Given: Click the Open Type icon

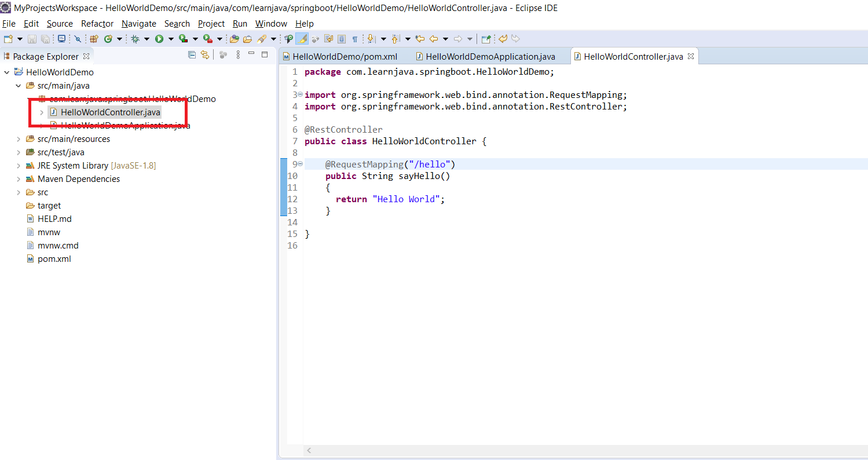Looking at the screenshot, I should (235, 39).
